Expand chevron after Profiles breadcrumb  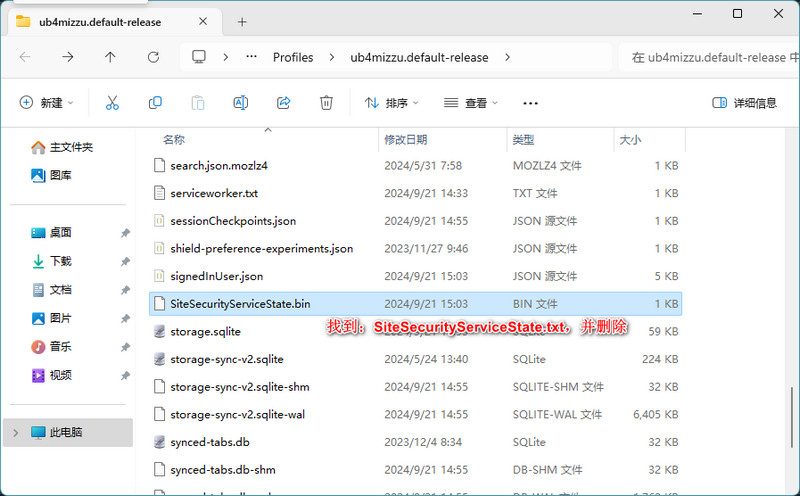[332, 57]
